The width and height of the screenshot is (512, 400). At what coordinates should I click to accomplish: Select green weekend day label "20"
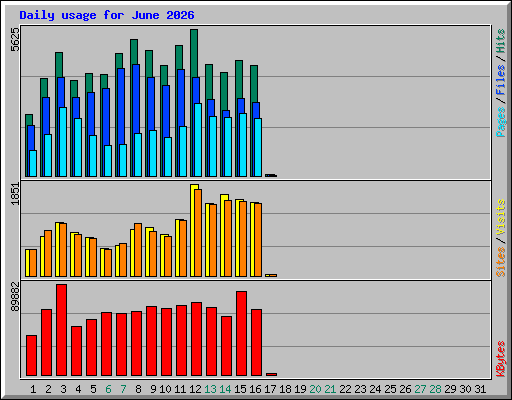[315, 389]
